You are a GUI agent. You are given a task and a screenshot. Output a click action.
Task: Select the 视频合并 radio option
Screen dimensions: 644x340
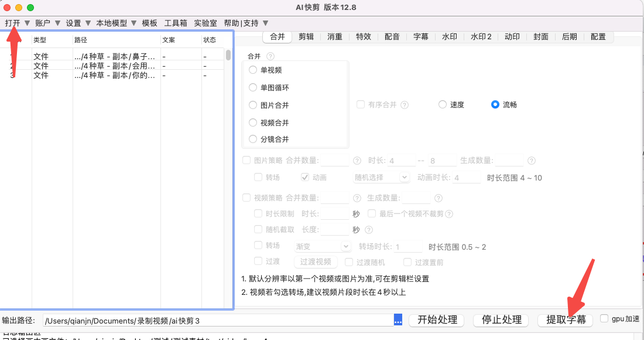coord(253,123)
